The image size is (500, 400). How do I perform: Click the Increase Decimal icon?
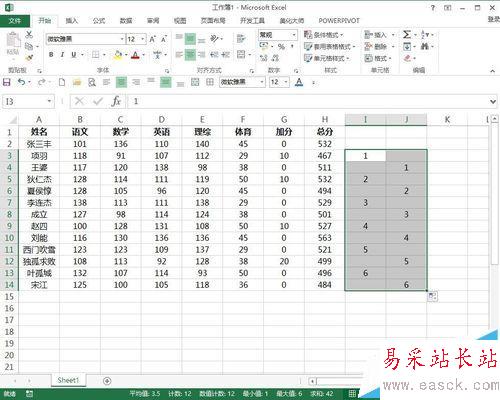(x=263, y=58)
